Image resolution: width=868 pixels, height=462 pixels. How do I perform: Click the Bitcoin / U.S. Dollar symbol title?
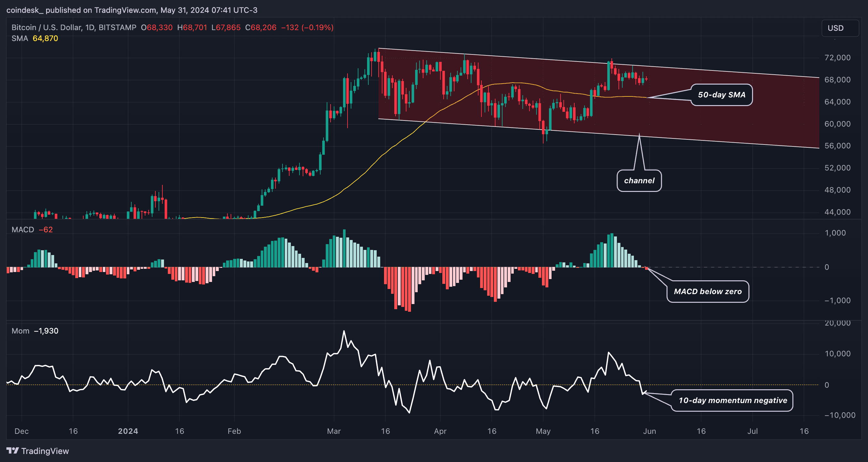point(74,27)
